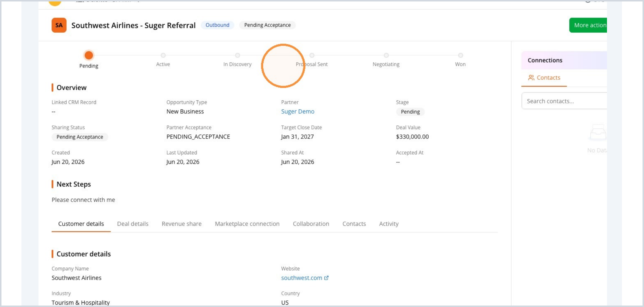Open the Contacts tab in the tab bar
The width and height of the screenshot is (644, 307).
pos(354,224)
